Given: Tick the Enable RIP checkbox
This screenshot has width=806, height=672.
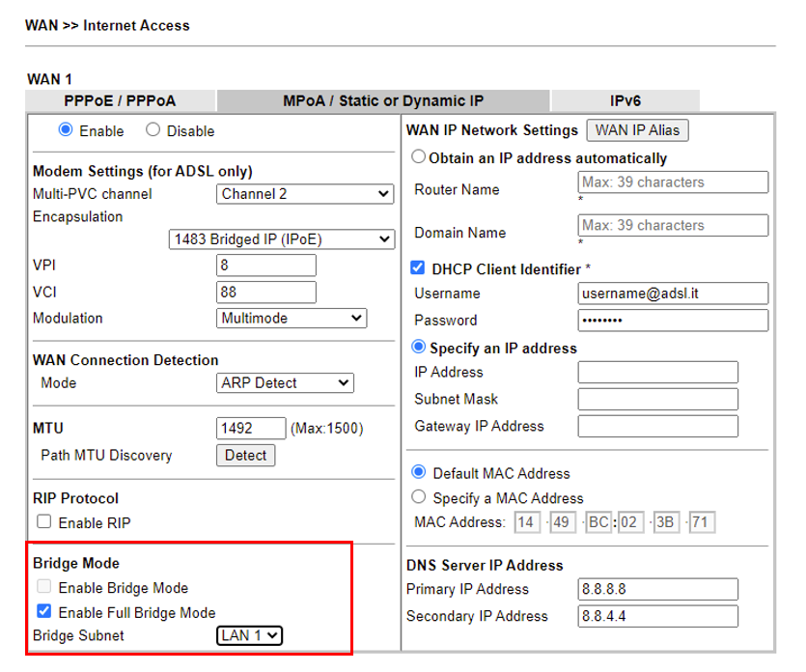Looking at the screenshot, I should (44, 522).
